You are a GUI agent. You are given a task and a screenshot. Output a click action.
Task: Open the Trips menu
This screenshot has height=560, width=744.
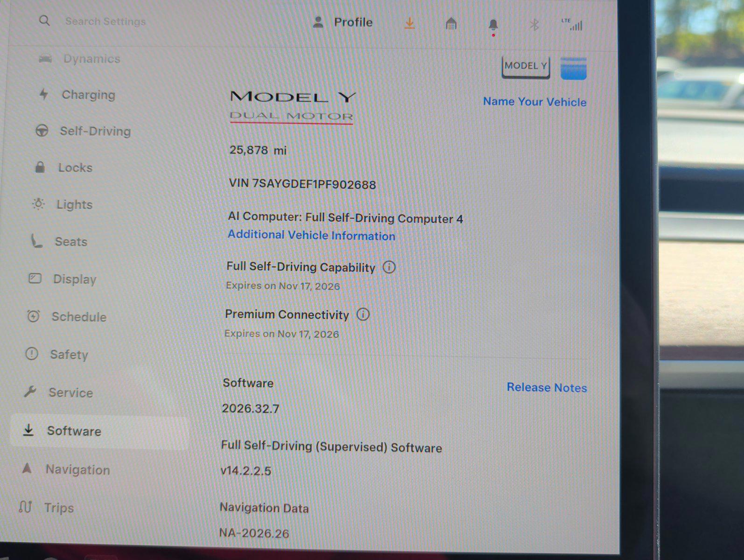(x=46, y=507)
